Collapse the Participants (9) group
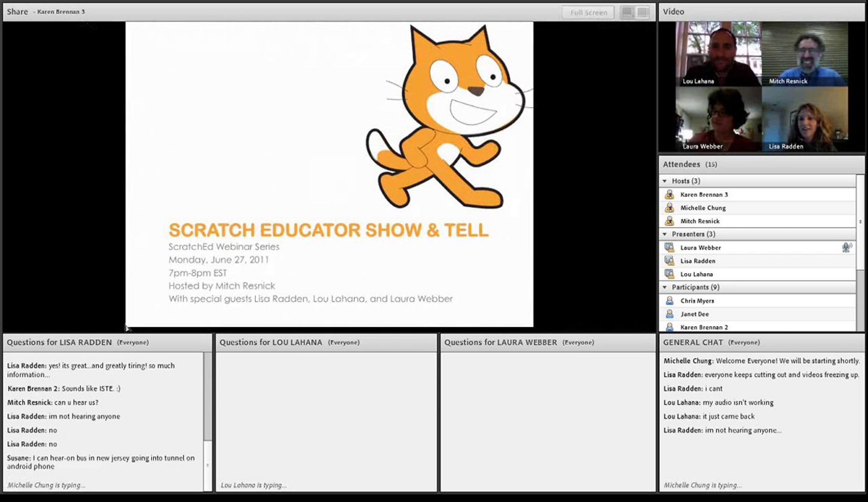This screenshot has width=868, height=502. point(665,287)
